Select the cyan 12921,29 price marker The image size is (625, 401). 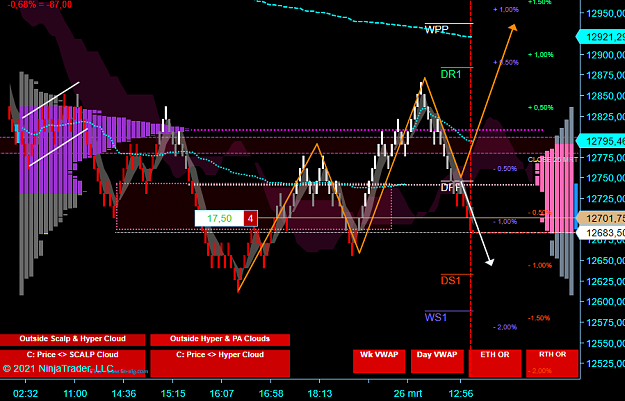coord(600,37)
